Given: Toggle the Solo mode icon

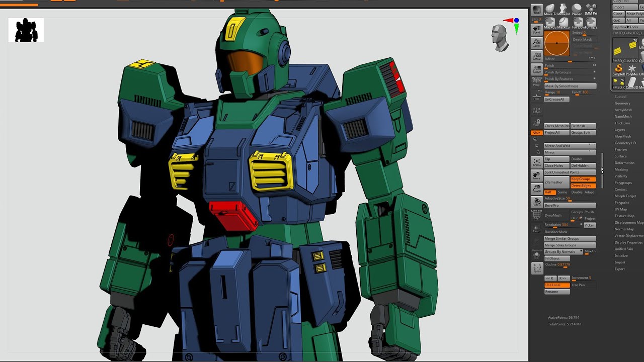Looking at the screenshot, I should click(537, 255).
